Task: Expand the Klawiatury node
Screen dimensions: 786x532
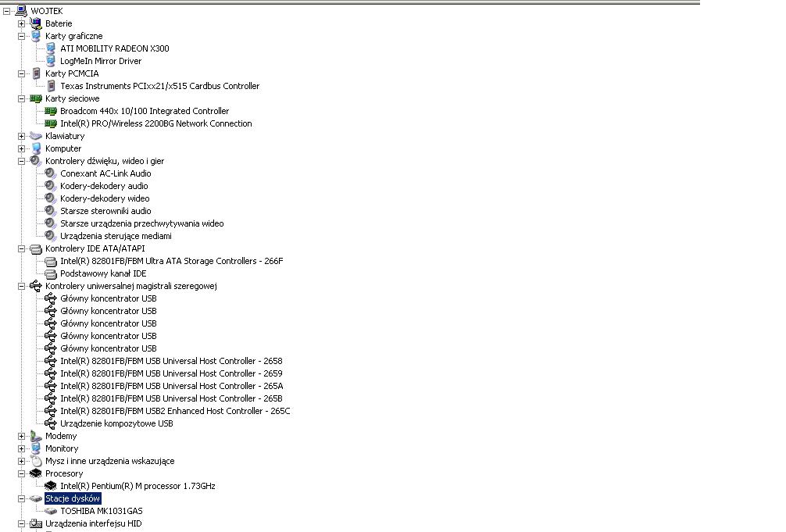Action: [21, 137]
